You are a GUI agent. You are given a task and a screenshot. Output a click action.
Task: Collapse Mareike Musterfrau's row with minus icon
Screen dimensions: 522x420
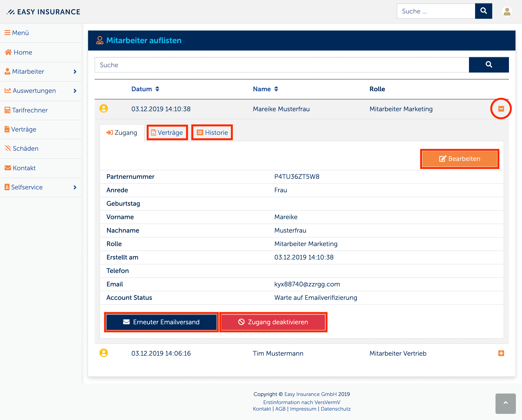pyautogui.click(x=501, y=109)
